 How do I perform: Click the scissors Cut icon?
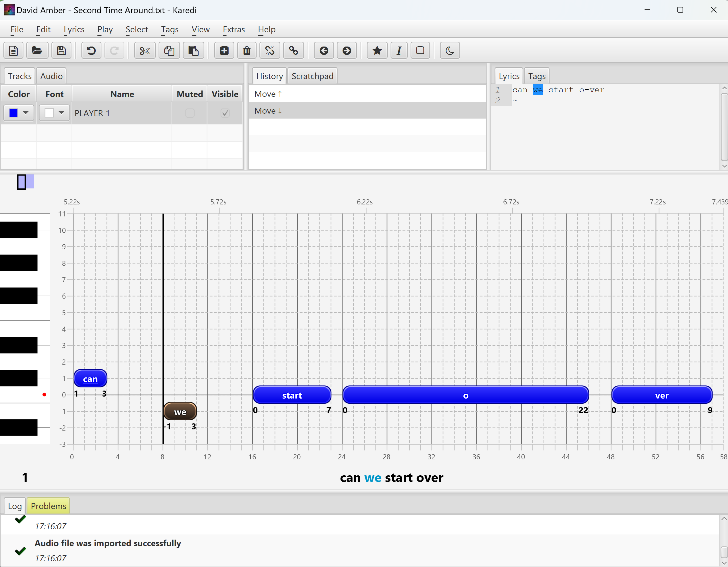[x=145, y=51]
